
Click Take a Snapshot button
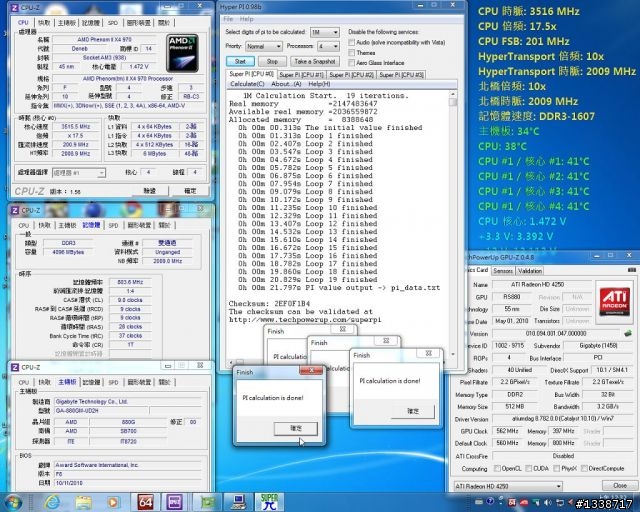pyautogui.click(x=315, y=62)
